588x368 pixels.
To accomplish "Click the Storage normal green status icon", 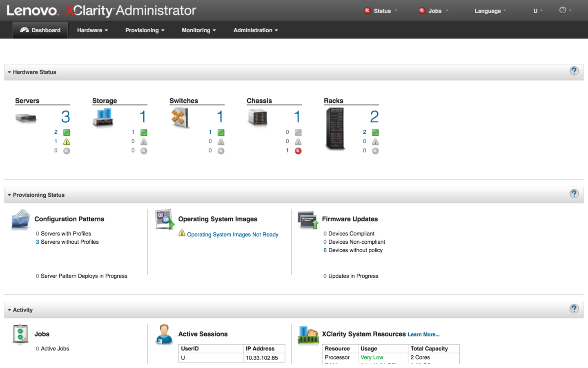I will 144,132.
